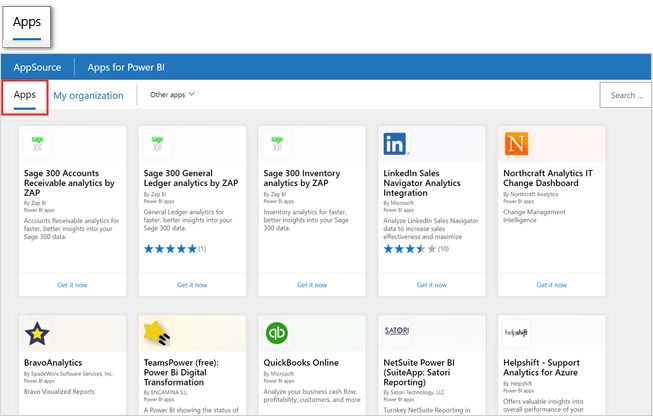
Task: Click the (10) review count on LinkedIn card
Action: (444, 249)
